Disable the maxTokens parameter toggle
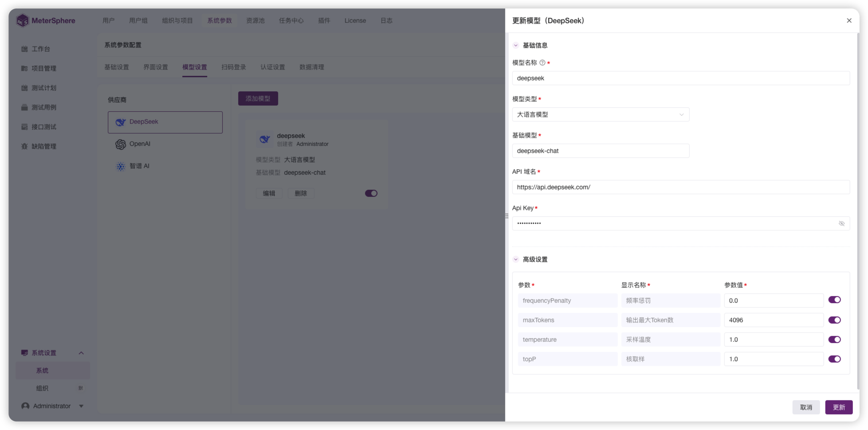This screenshot has height=430, width=868. 834,320
